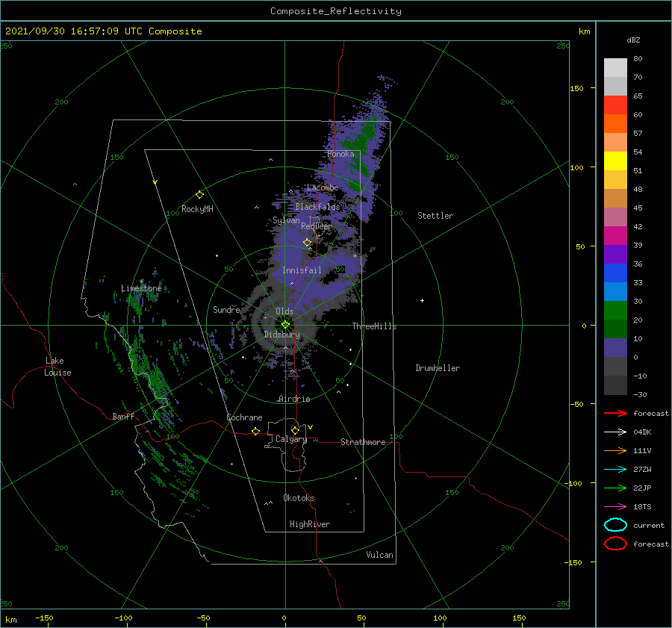Screen dimensions: 672x628
Task: Click the Limestone label
Action: pos(141,288)
